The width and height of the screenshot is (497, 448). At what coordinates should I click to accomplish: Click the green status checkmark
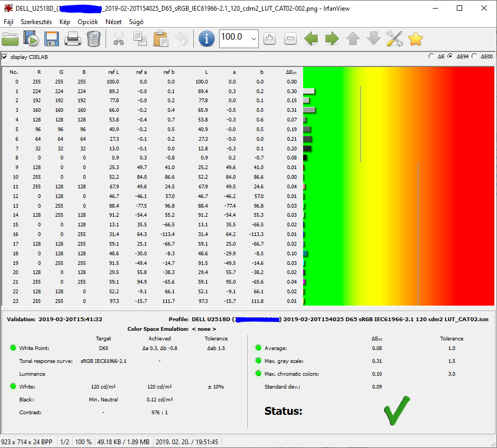pos(397,411)
